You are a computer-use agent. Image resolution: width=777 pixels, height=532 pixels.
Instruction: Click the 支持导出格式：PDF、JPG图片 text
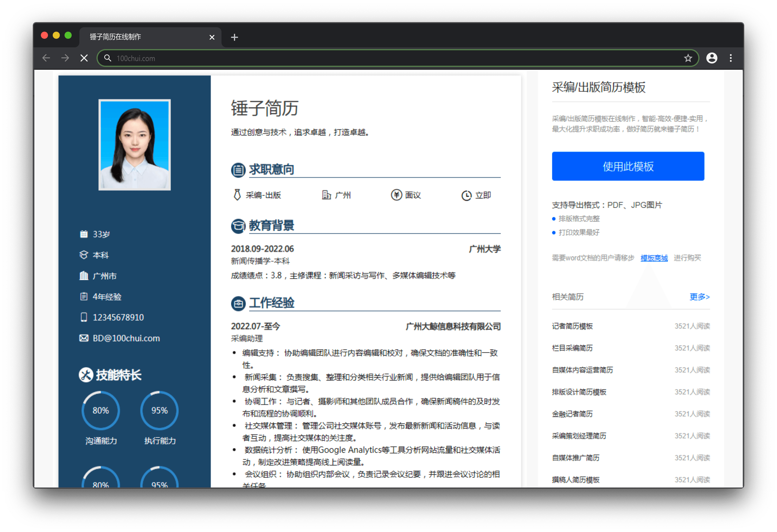(606, 205)
